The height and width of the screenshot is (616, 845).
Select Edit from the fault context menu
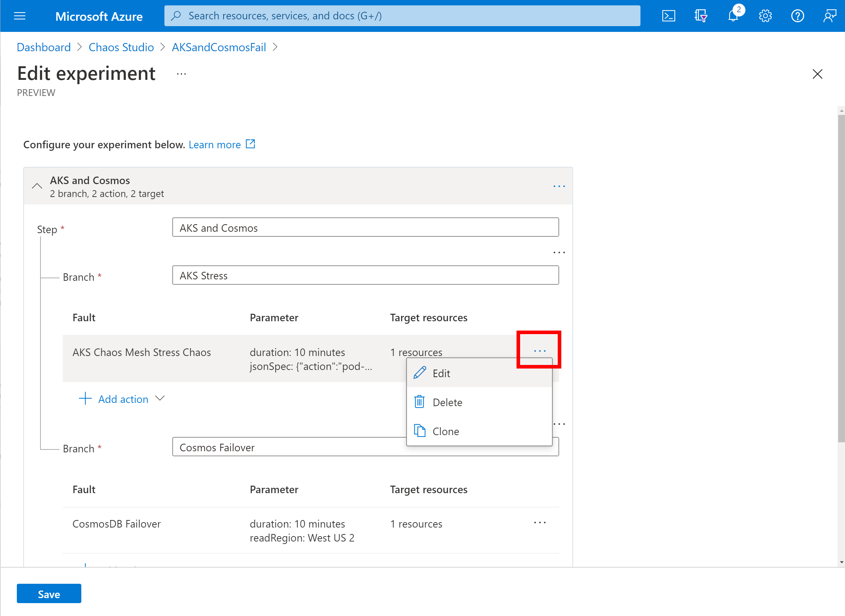tap(441, 373)
